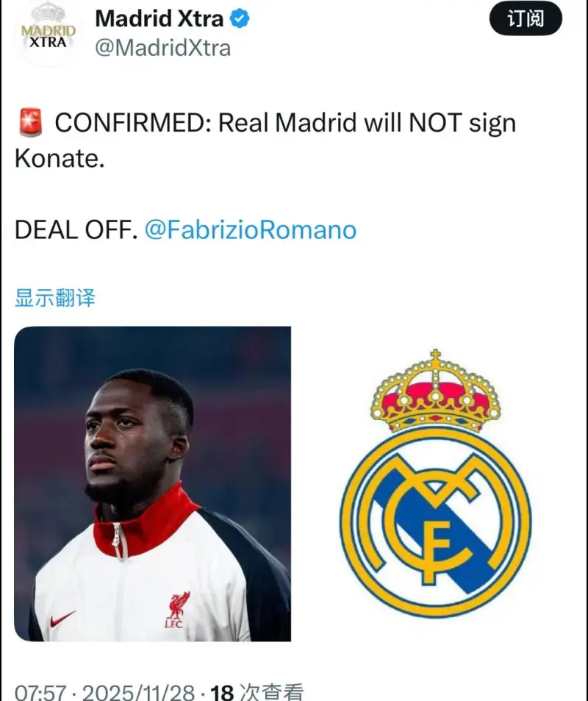Screen dimensions: 588x701
Task: Click the Liverpool LFC crest on jacket
Action: point(178,610)
